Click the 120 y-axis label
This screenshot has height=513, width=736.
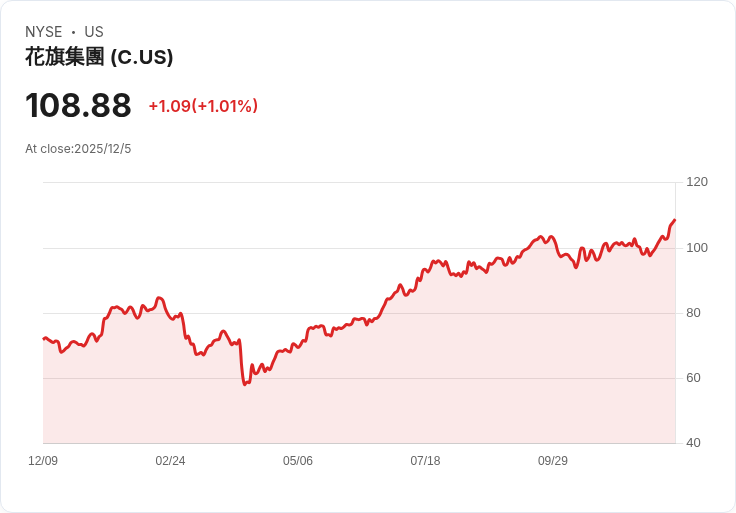click(x=697, y=182)
